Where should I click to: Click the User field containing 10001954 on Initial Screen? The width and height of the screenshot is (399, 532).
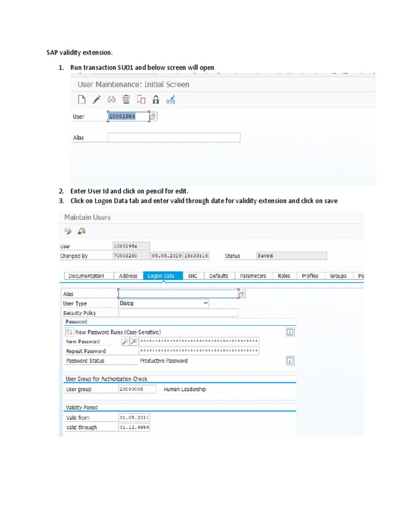click(128, 116)
